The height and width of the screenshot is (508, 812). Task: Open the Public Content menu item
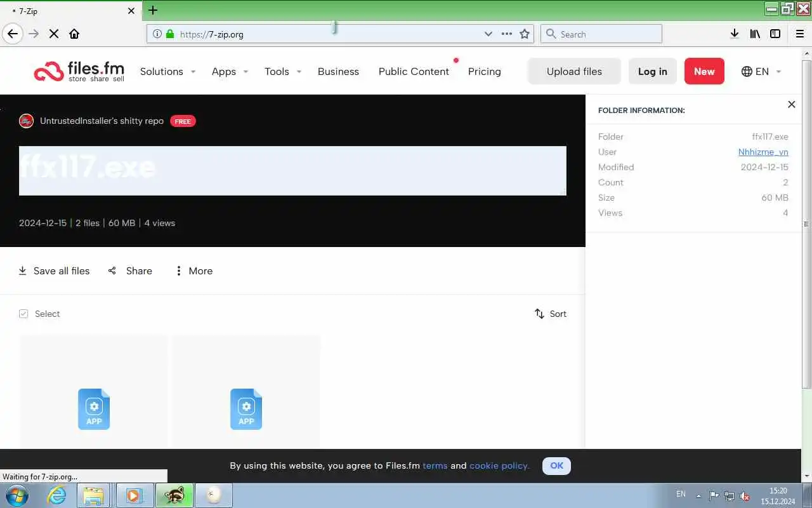pyautogui.click(x=414, y=71)
